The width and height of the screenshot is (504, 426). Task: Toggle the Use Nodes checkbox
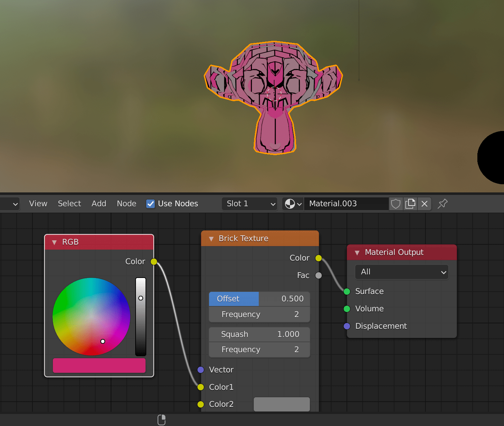tap(150, 204)
